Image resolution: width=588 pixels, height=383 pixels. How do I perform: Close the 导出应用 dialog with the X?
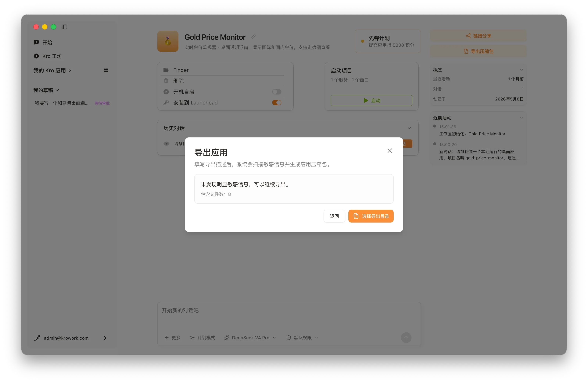pyautogui.click(x=390, y=151)
